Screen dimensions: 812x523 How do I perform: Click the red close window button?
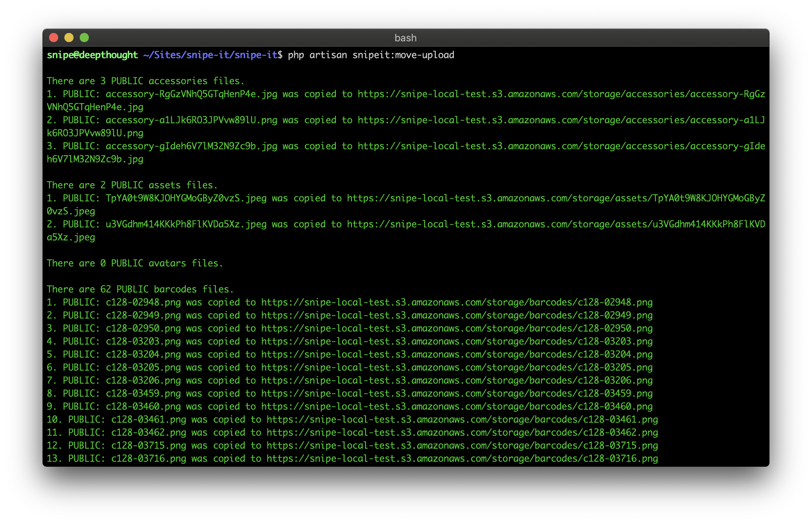[54, 38]
